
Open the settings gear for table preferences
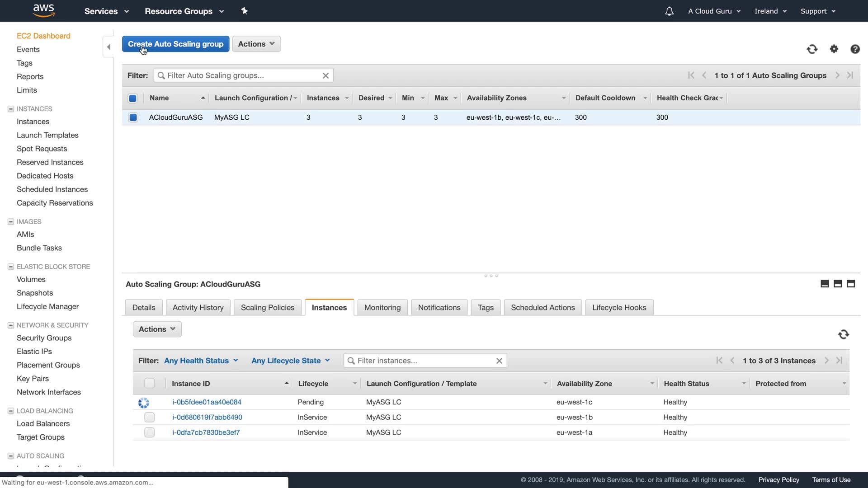point(834,49)
